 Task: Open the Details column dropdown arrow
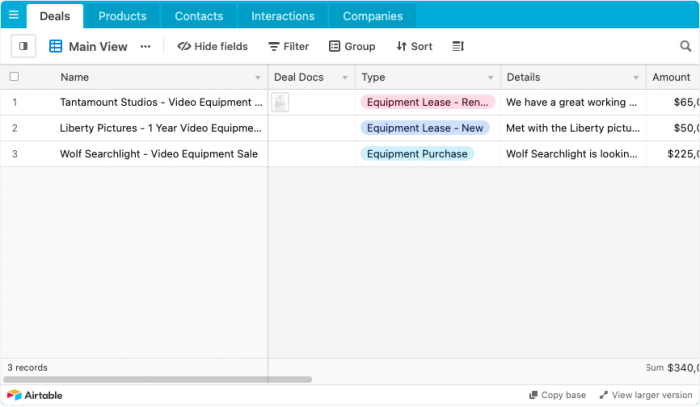click(x=635, y=78)
